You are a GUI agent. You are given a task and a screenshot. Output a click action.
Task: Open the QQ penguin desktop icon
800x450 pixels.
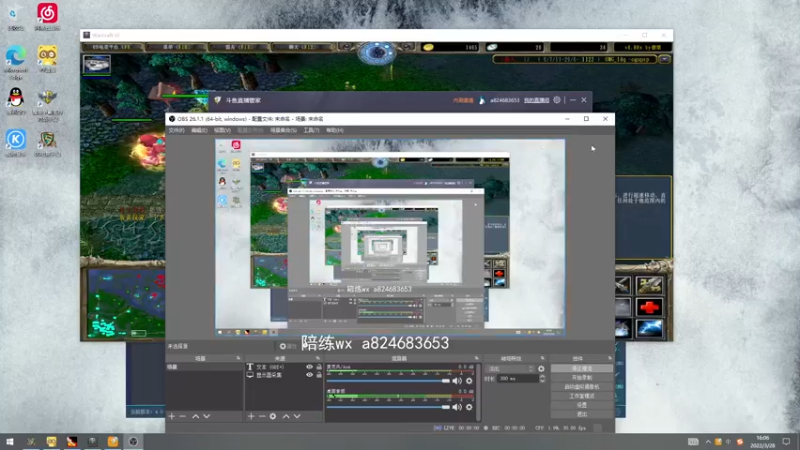16,101
